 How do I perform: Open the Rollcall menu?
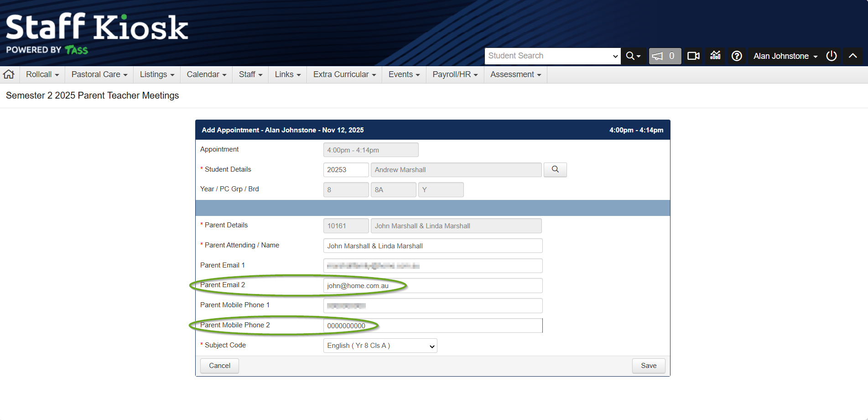coord(42,74)
